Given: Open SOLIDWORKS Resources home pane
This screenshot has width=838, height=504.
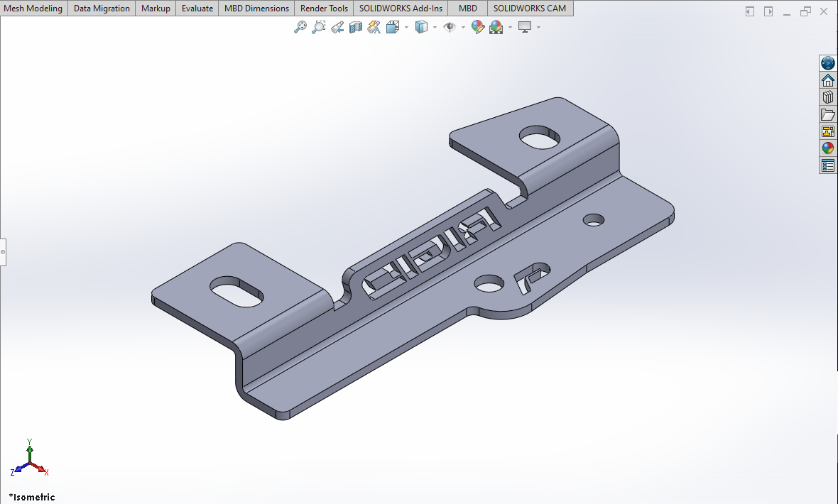Looking at the screenshot, I should (x=827, y=80).
